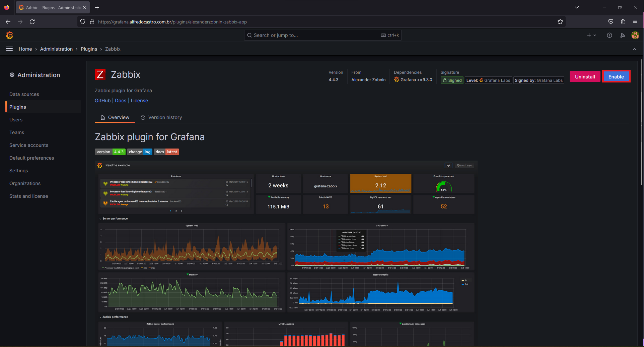Open a new browser tab
644x347 pixels.
[97, 7]
